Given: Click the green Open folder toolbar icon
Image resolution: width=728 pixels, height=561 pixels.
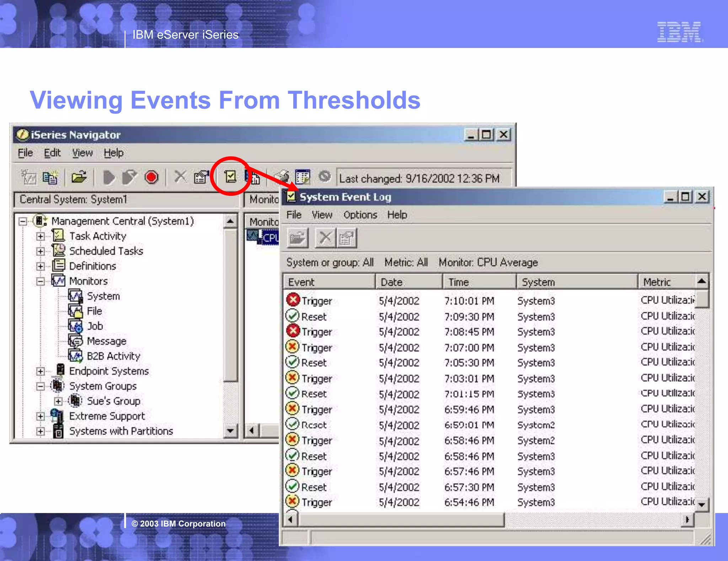Looking at the screenshot, I should pos(79,177).
